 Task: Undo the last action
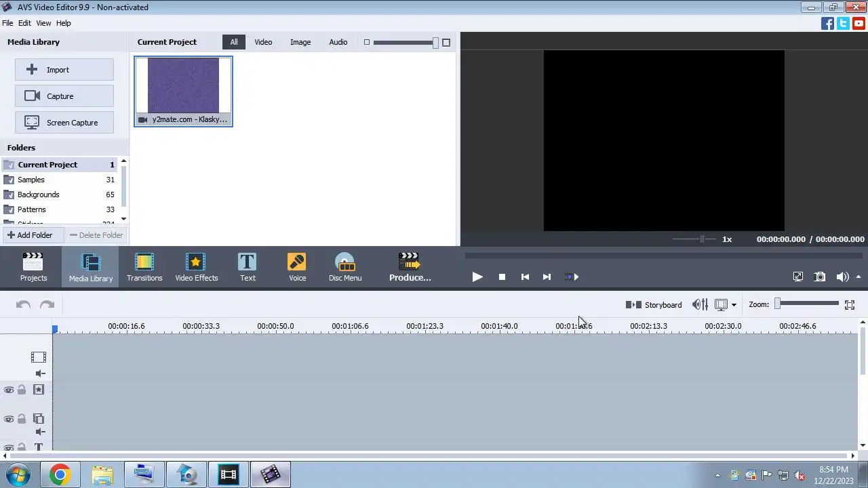coord(23,305)
